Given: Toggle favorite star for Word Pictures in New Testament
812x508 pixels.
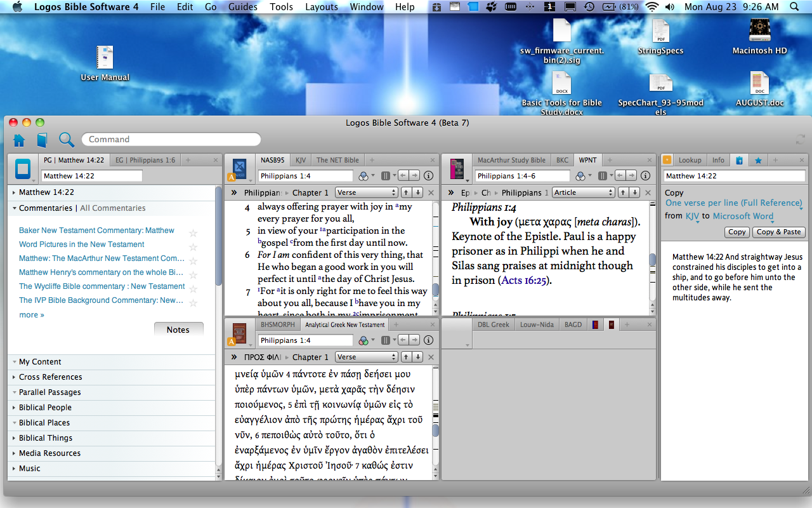Looking at the screenshot, I should [193, 246].
